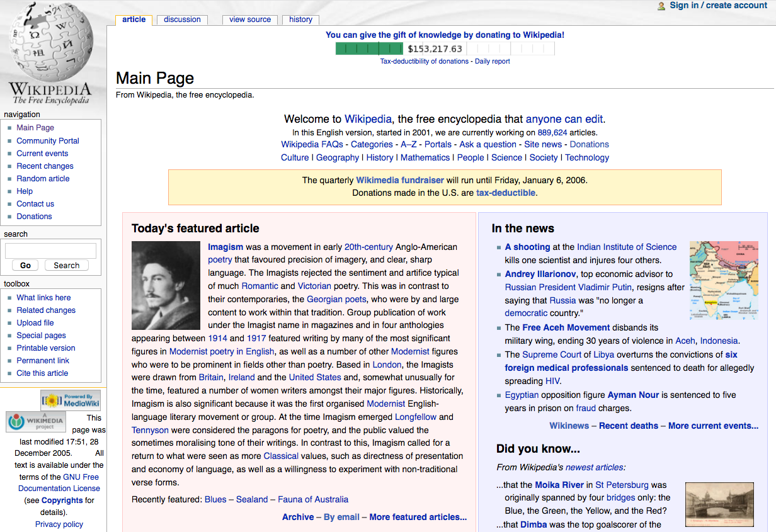Open Printable version link

pos(46,348)
